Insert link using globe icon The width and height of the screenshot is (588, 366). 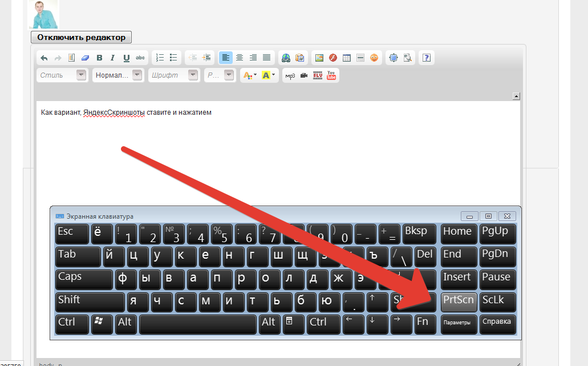[x=286, y=58]
